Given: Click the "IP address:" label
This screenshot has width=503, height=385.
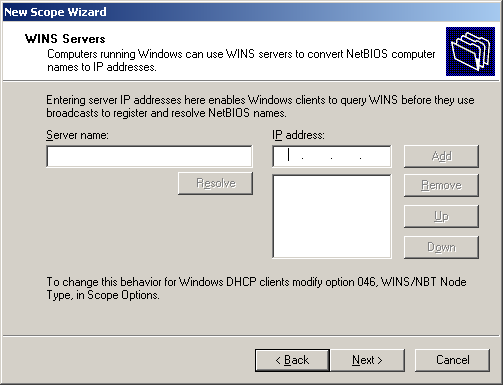Looking at the screenshot, I should pos(298,135).
